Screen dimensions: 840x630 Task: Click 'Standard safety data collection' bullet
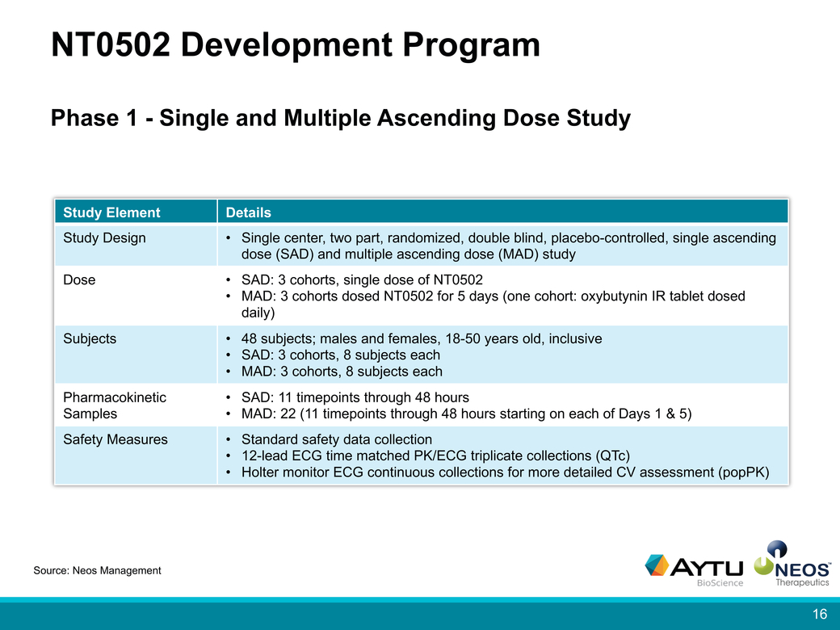tap(337, 439)
